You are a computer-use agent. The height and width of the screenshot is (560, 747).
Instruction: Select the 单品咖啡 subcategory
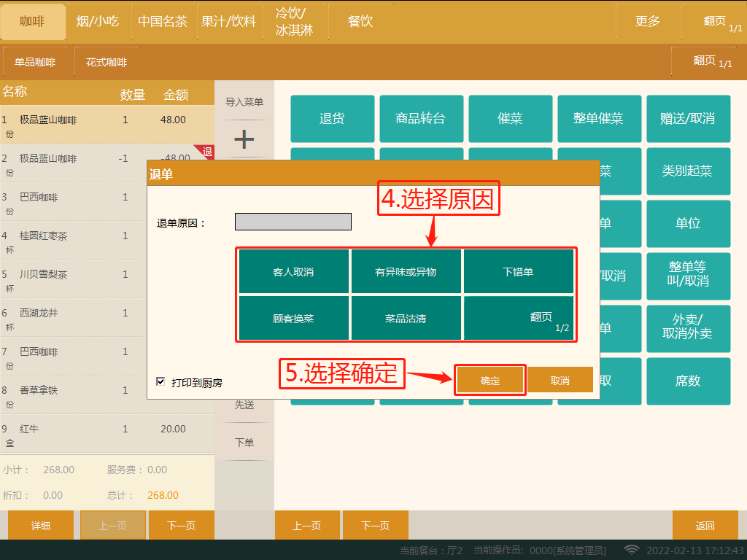[35, 62]
